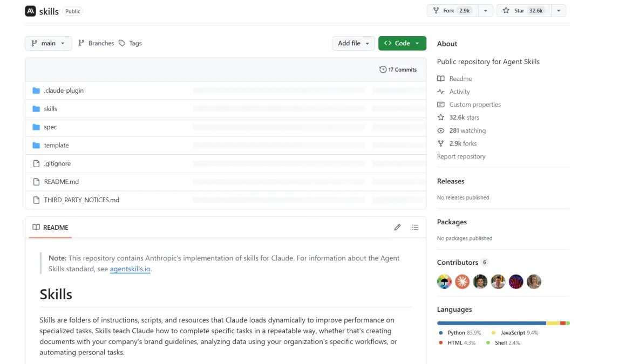Screen dimensions: 639x364
Task: Expand the main branch dropdown
Action: [x=48, y=43]
